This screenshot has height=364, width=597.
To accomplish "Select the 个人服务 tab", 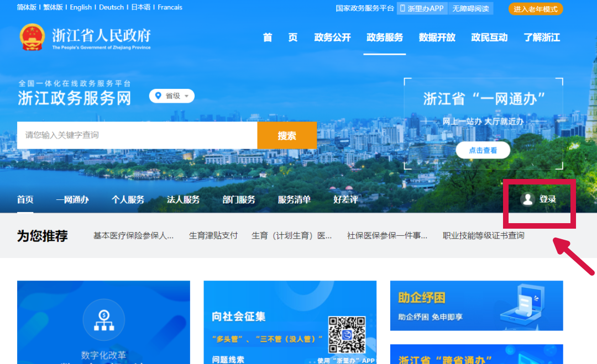I will (x=128, y=199).
